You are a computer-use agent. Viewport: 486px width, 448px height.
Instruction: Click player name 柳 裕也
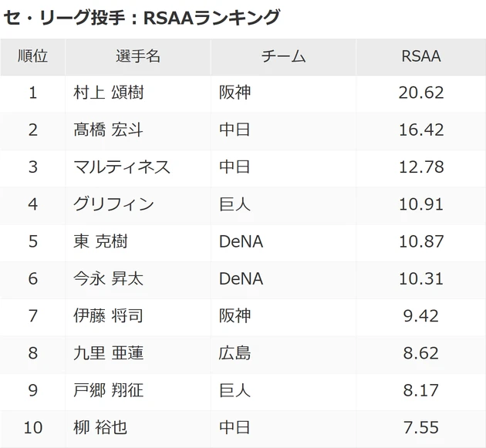(100, 427)
